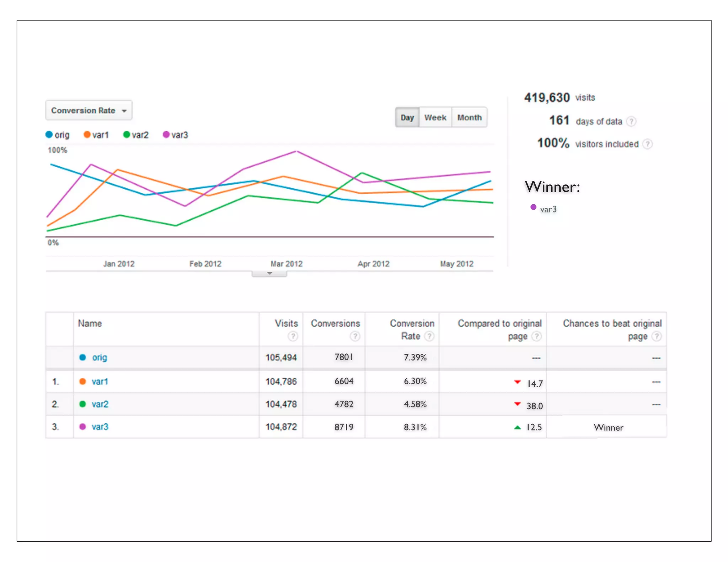
Task: Click help icon next to visitors included
Action: (x=648, y=144)
